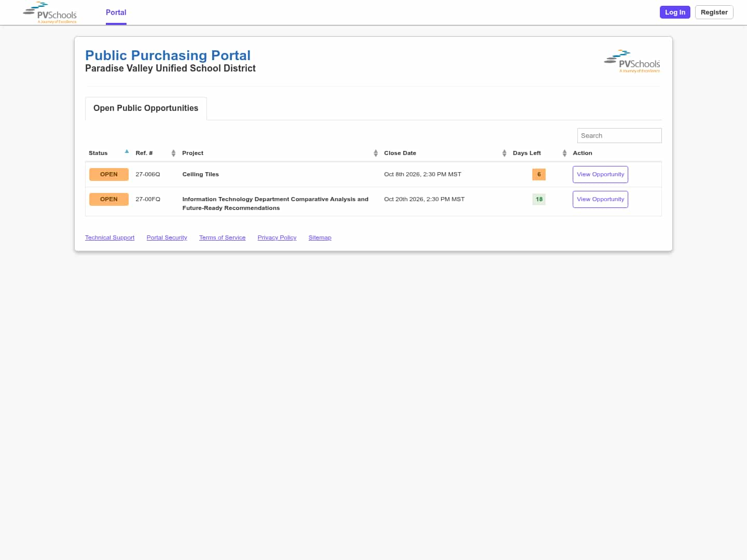Click reference number 27-00FQ
The image size is (747, 560).
pos(148,199)
